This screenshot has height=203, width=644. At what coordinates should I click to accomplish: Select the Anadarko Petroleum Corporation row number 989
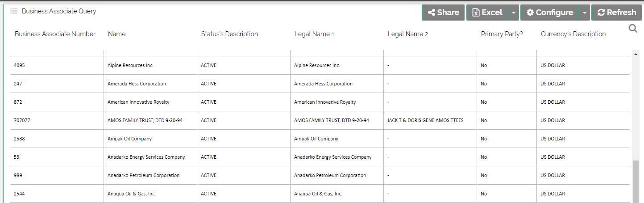[x=18, y=175]
